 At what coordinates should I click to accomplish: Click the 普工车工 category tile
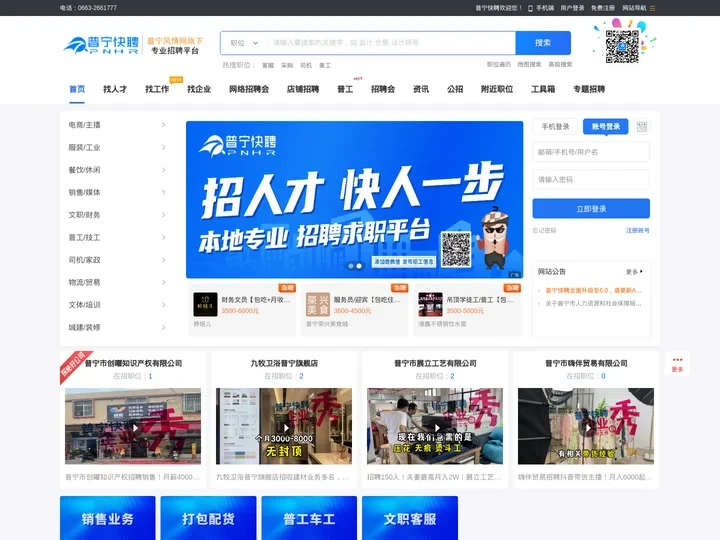(x=309, y=518)
